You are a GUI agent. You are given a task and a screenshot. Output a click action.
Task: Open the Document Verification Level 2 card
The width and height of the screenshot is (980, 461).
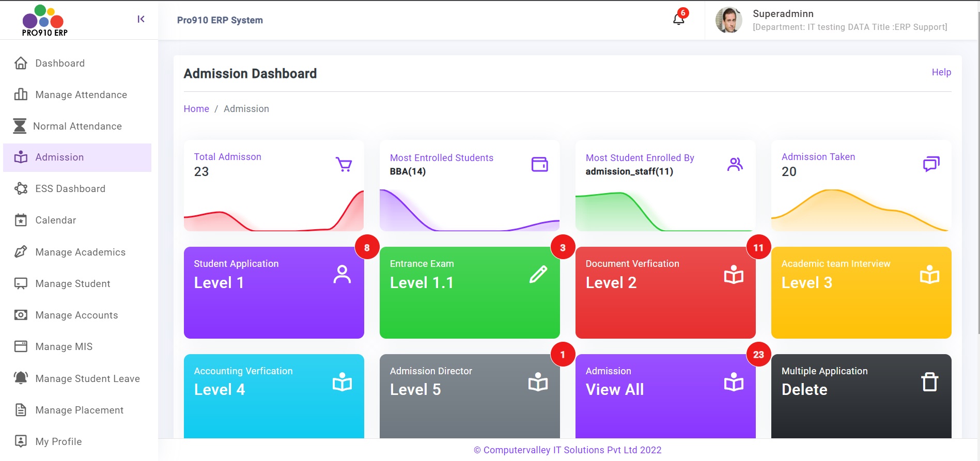click(665, 293)
